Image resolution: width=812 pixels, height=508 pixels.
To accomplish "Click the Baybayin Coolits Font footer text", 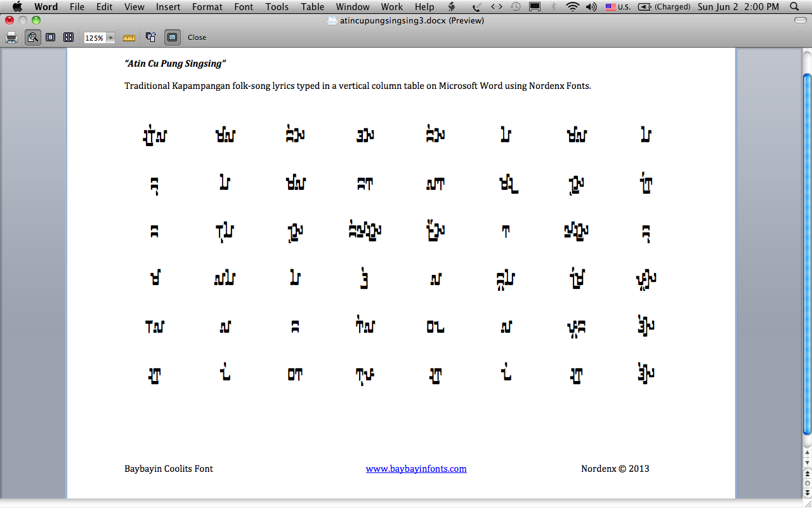I will tap(169, 469).
